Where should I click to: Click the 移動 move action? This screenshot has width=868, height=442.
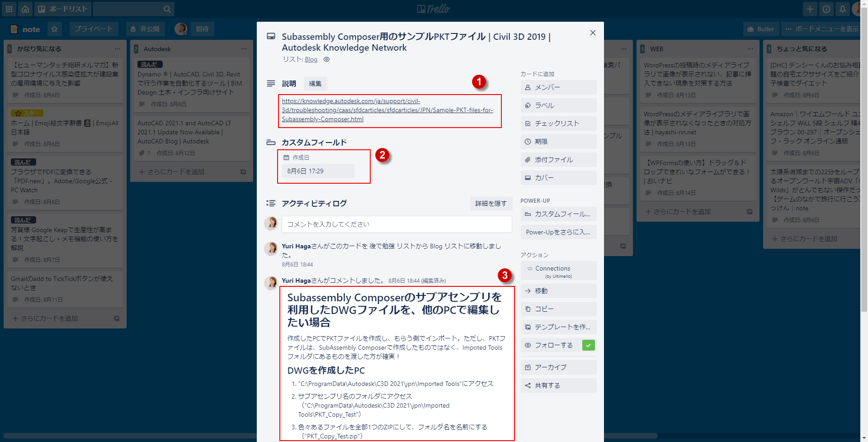click(558, 291)
